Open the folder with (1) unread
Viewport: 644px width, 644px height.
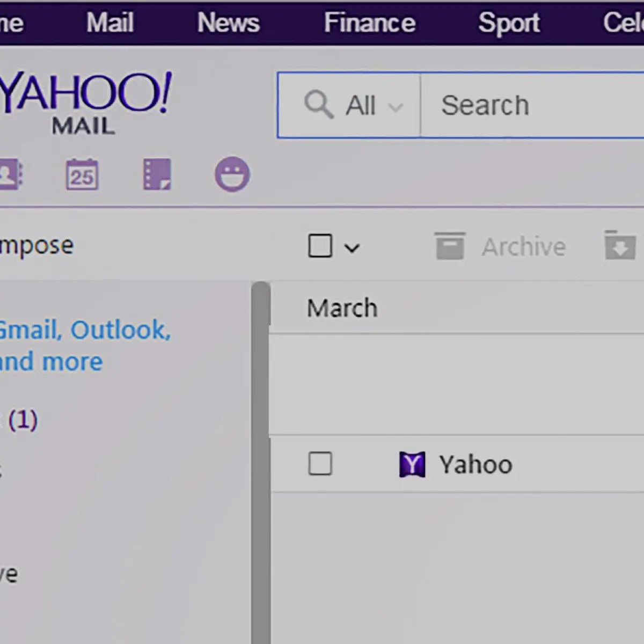pyautogui.click(x=19, y=420)
